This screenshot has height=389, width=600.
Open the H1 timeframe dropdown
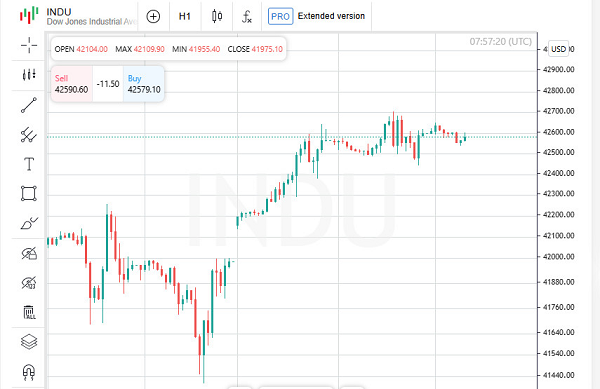185,16
